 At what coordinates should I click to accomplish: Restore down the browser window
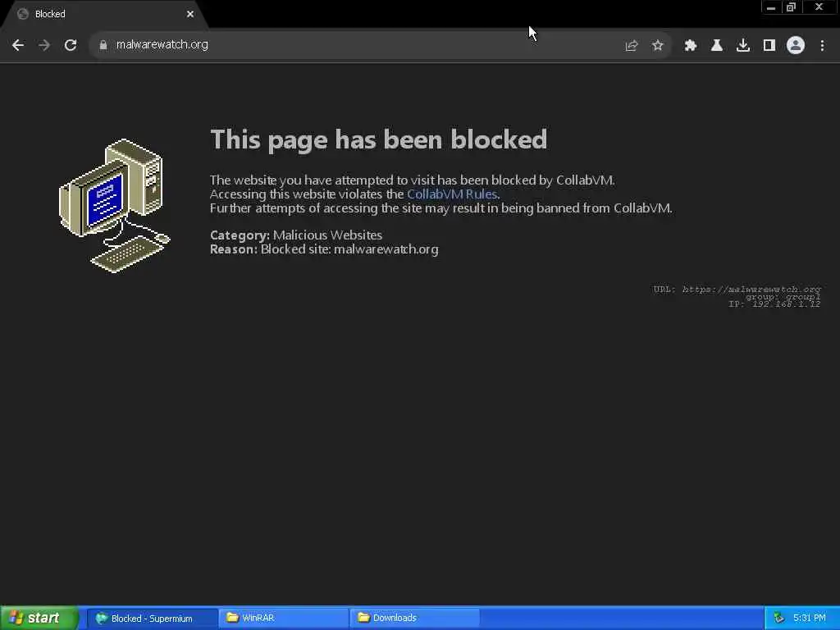[x=792, y=7]
